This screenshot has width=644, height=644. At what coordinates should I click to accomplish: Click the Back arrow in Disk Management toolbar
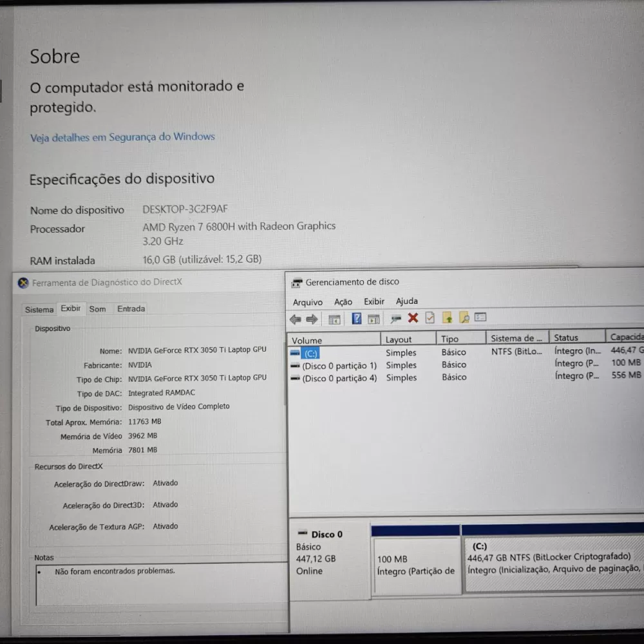[x=296, y=319]
